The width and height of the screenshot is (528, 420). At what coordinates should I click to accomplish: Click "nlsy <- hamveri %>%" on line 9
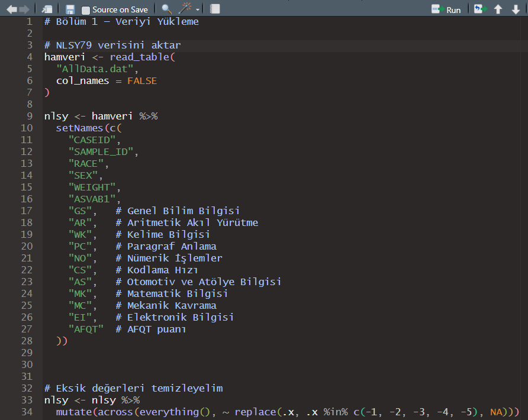tap(101, 116)
